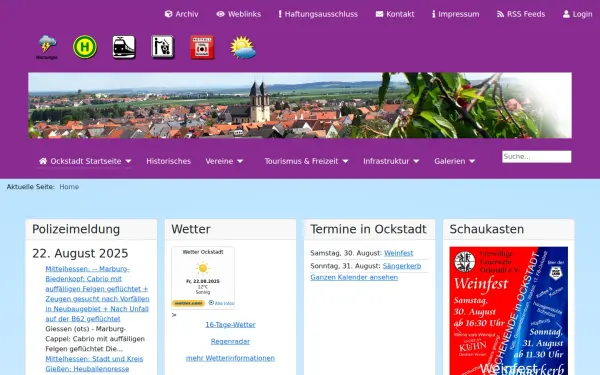Screen dimensions: 600x375
Task: Open the Historisches menu item
Action: pos(168,161)
